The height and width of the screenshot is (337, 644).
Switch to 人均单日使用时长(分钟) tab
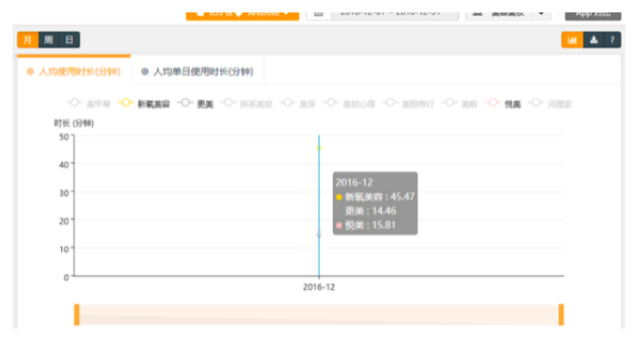198,72
